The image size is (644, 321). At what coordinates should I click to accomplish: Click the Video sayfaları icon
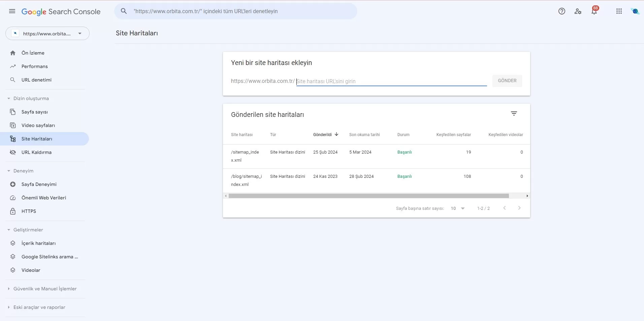[13, 125]
